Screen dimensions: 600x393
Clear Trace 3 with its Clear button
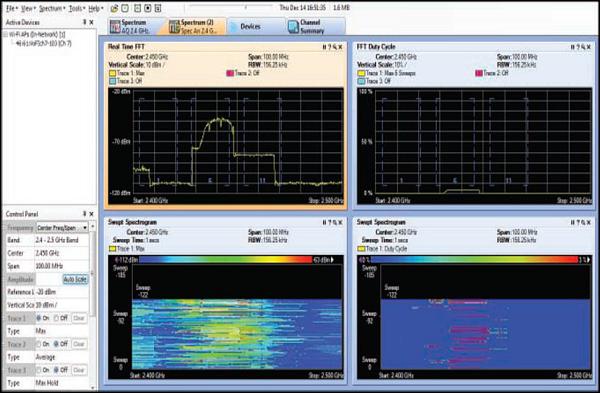(x=79, y=370)
